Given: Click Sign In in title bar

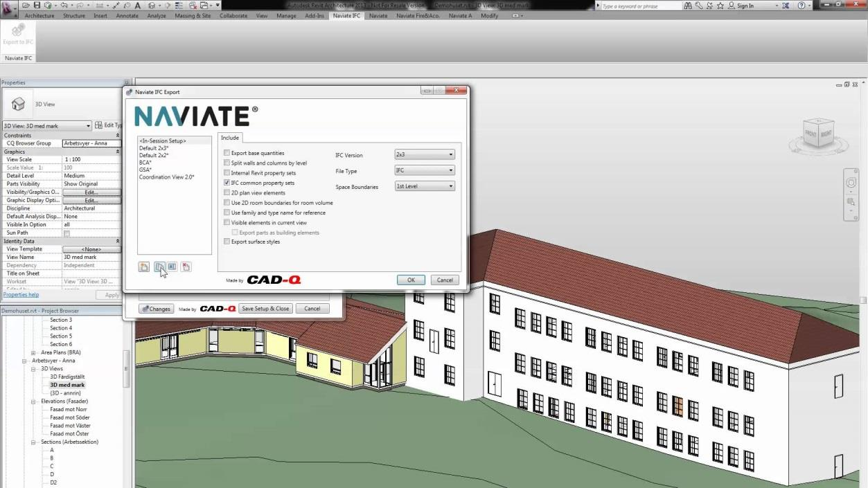Looking at the screenshot, I should point(745,6).
